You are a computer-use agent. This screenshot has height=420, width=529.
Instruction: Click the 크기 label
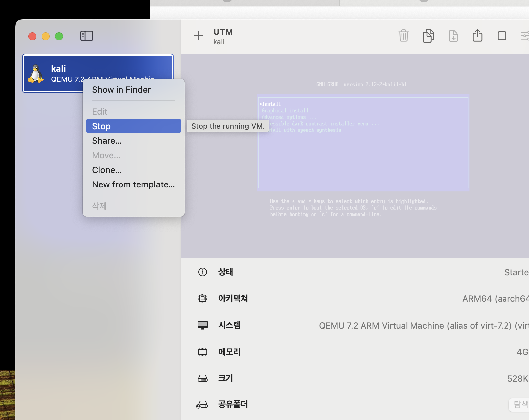[226, 378]
